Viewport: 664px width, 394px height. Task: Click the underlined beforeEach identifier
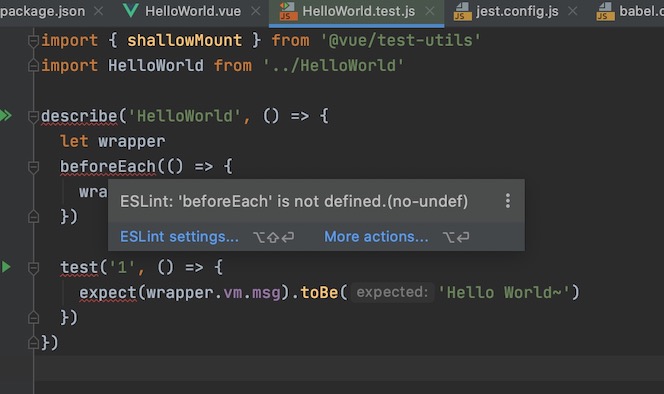coord(108,166)
